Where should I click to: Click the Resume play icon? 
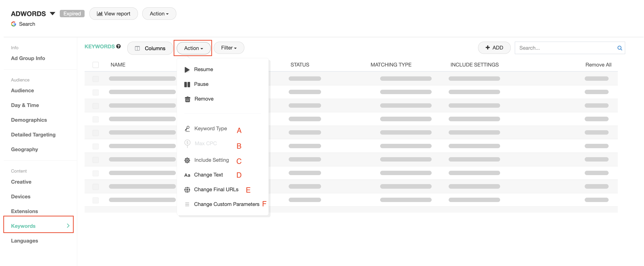point(187,69)
